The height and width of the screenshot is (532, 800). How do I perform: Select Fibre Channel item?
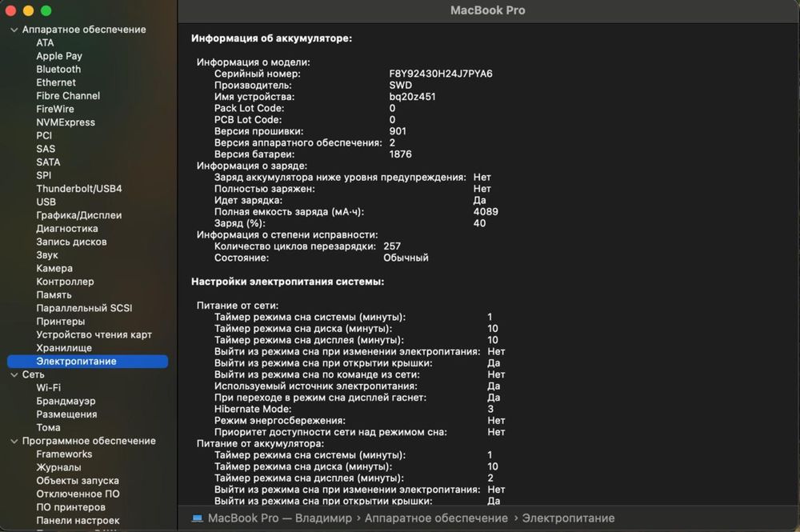[x=68, y=96]
